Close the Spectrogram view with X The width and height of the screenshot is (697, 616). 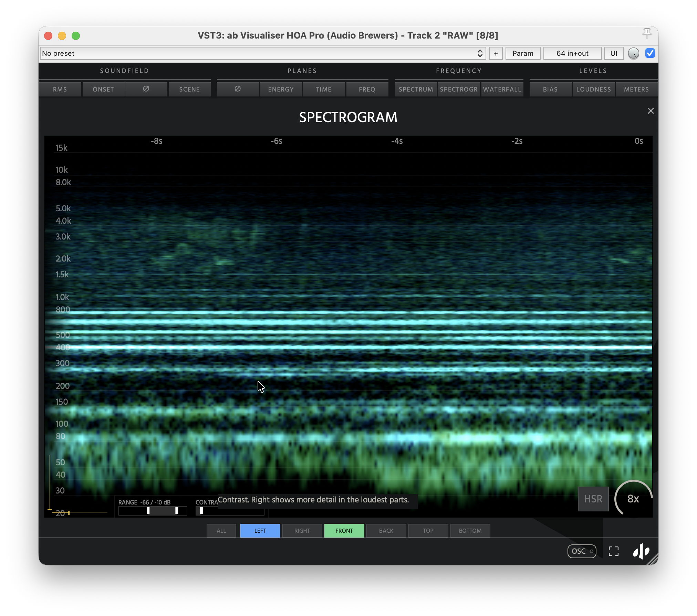pyautogui.click(x=651, y=111)
